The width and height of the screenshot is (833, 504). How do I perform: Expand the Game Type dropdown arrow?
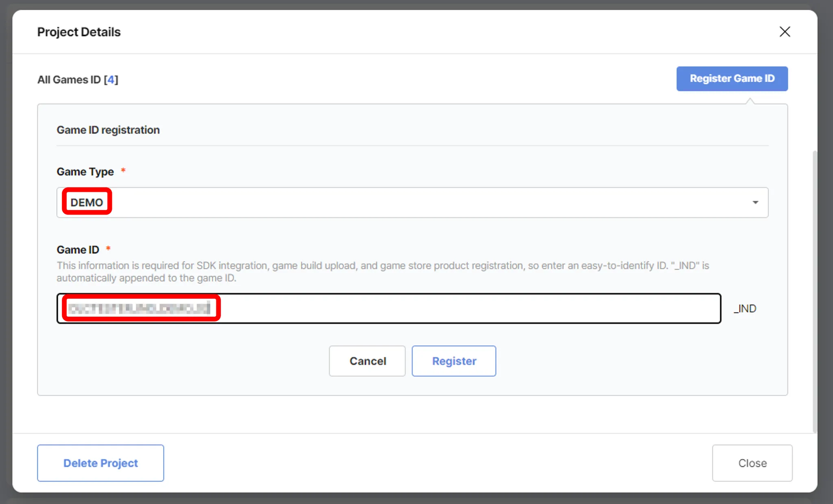pos(755,202)
